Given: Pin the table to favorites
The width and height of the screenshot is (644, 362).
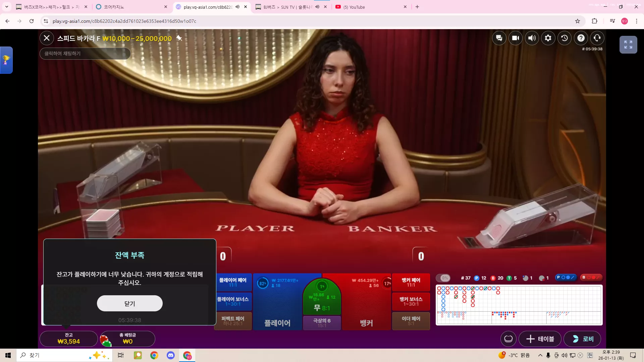Looking at the screenshot, I should [179, 38].
